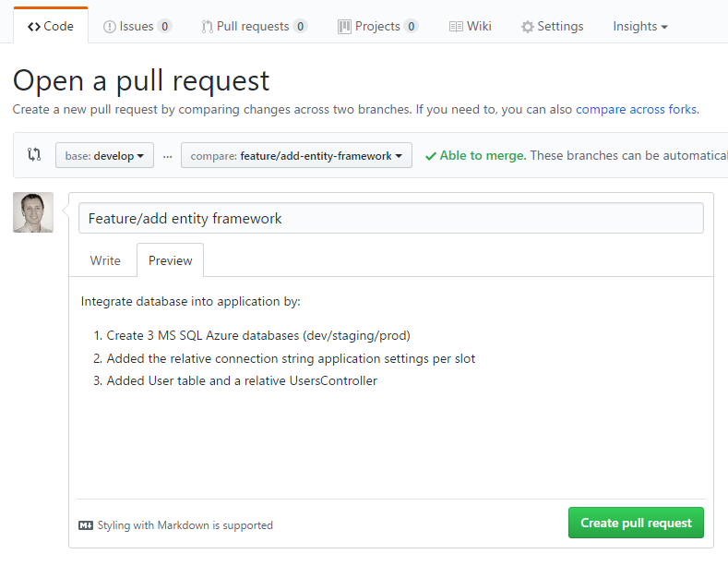Open the base: develop branch dropdown
This screenshot has width=728, height=566.
pos(104,156)
